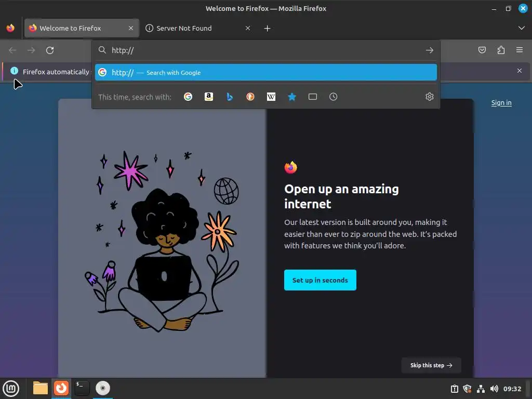Click the Firefox taskbar icon
This screenshot has width=532, height=399.
[61, 388]
